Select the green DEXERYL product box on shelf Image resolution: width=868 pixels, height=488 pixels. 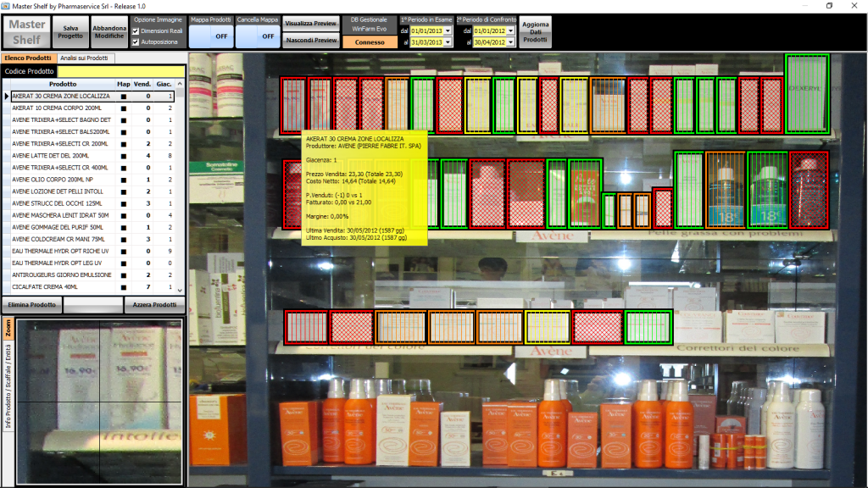[807, 93]
